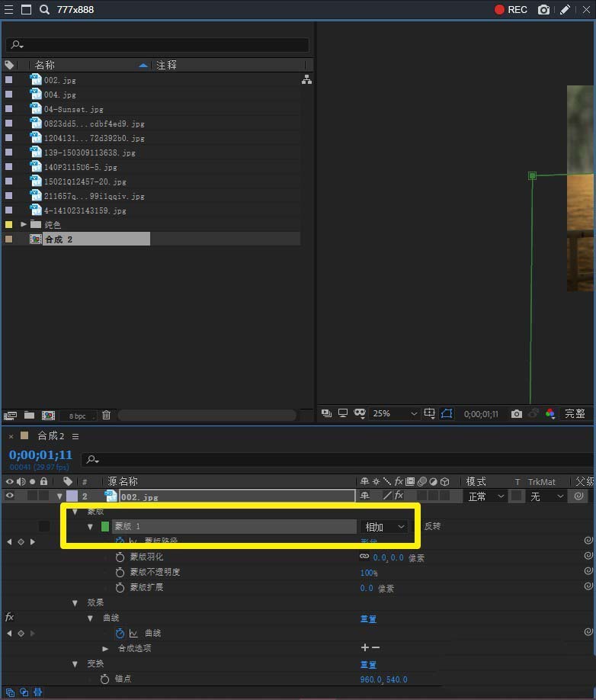Open the project flowchart view icon

coord(307,80)
